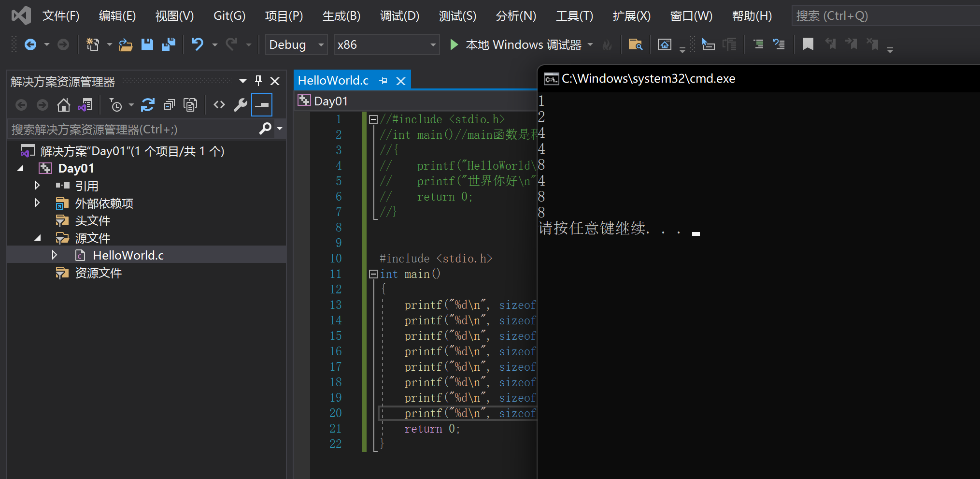The image size is (980, 479).
Task: Uncomment selected lines icon
Action: 779,44
